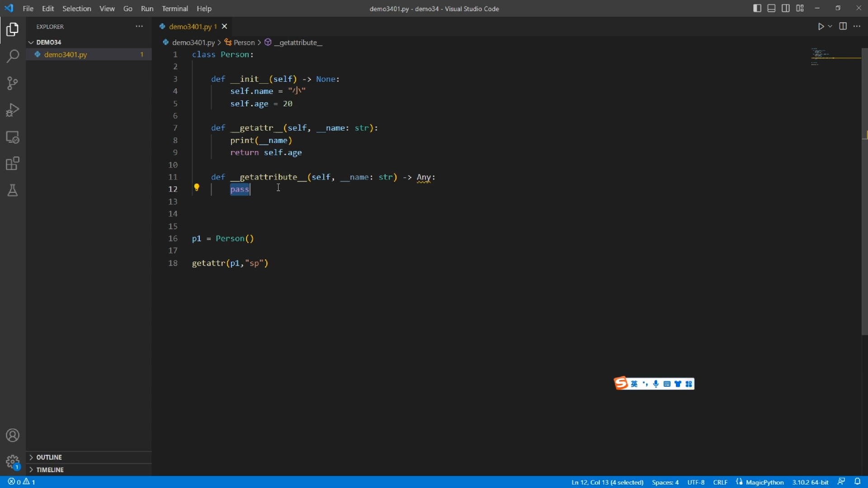This screenshot has height=488, width=868.
Task: Open notifications bell in status bar
Action: 857,482
